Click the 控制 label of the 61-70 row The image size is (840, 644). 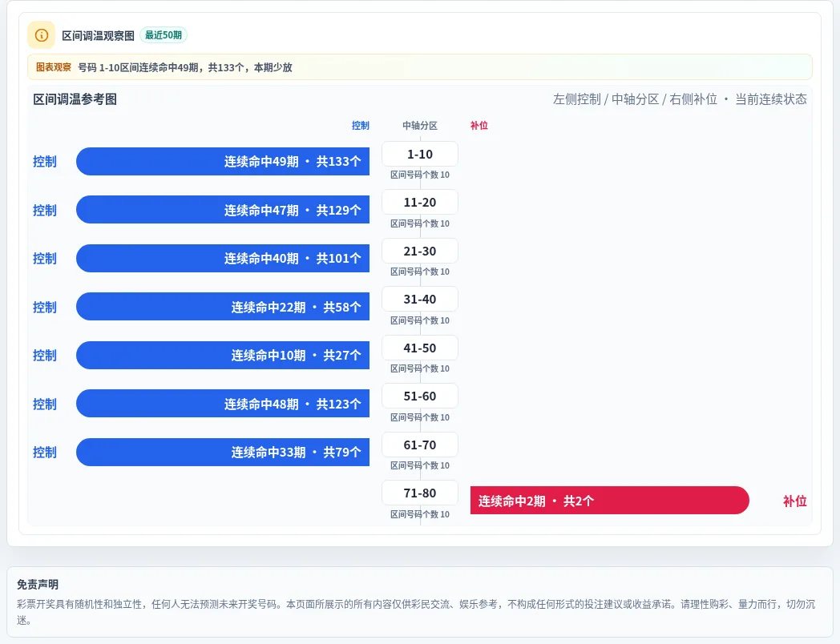pos(44,452)
